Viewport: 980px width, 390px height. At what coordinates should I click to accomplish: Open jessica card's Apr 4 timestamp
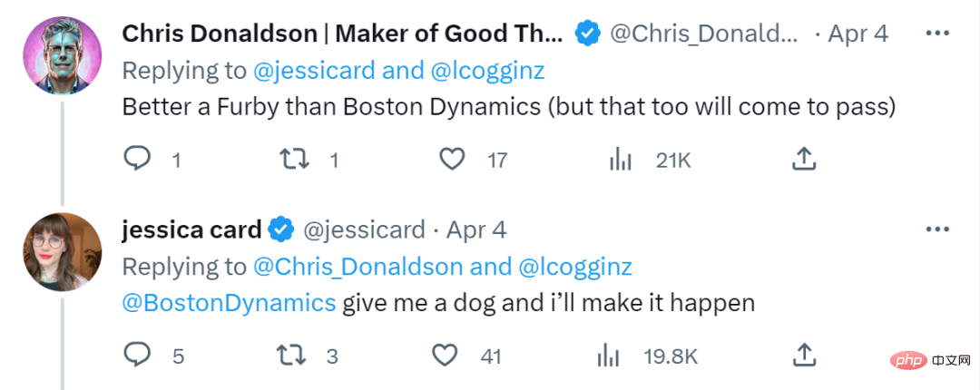click(x=475, y=229)
